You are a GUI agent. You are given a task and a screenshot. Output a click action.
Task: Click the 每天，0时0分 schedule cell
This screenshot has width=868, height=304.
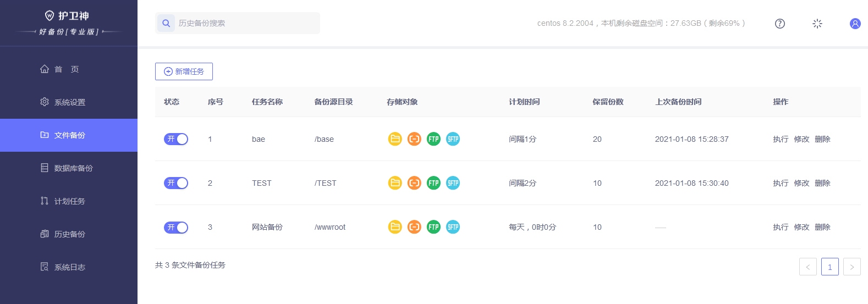[532, 227]
